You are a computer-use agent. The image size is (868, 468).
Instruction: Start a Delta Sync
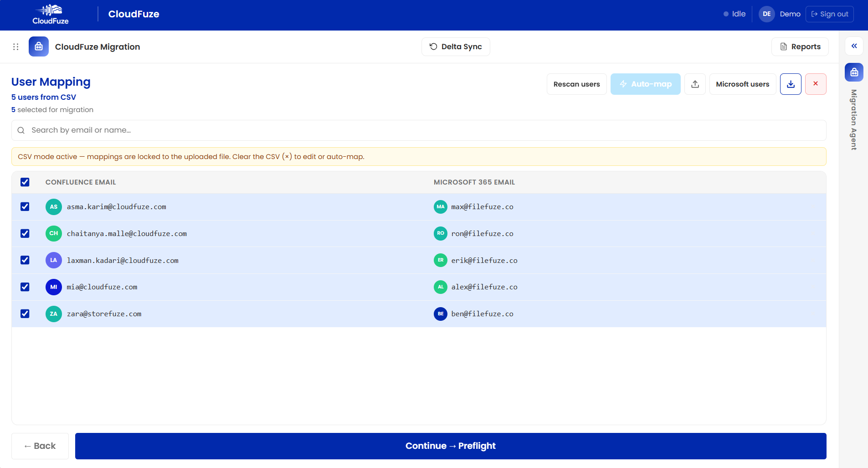pos(456,46)
